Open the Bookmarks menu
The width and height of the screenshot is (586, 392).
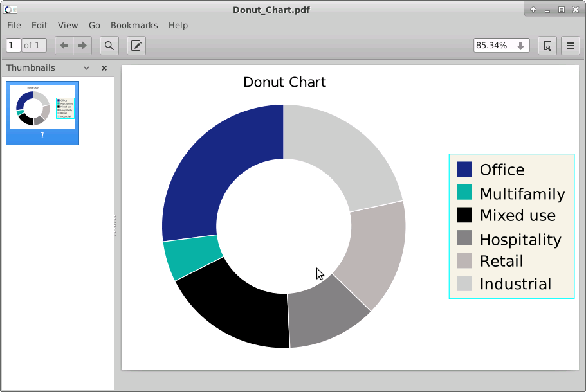point(134,25)
